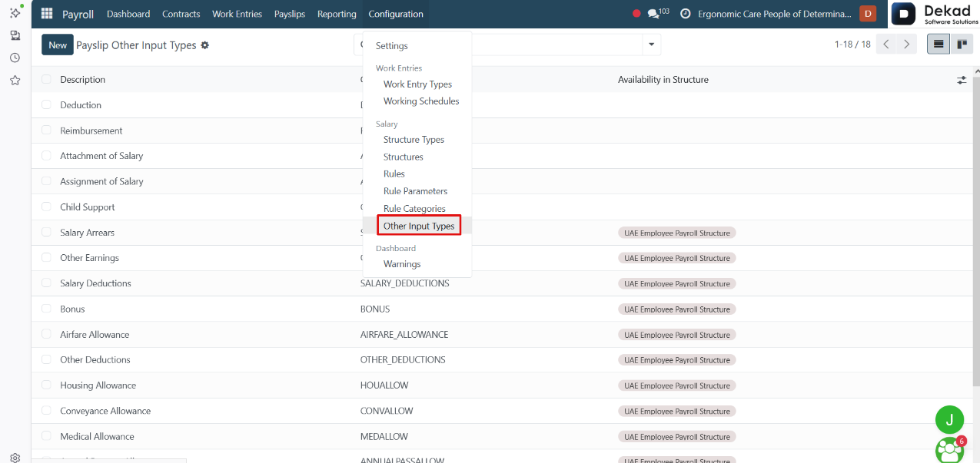Open the left sidebar history clock icon
The height and width of the screenshot is (463, 980).
click(x=15, y=58)
